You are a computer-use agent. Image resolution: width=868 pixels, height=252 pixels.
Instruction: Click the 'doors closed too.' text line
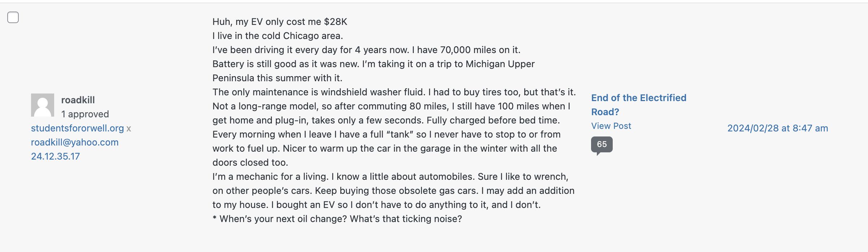pyautogui.click(x=250, y=162)
